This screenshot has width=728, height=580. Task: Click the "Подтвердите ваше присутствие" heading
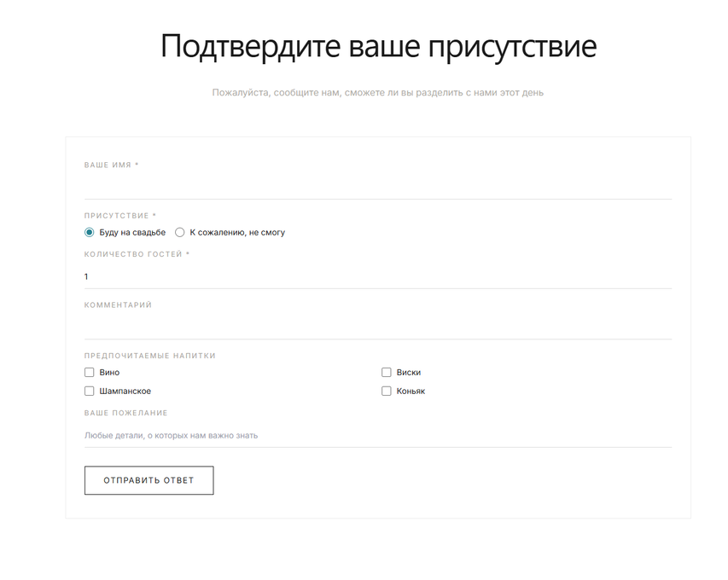coord(378,46)
